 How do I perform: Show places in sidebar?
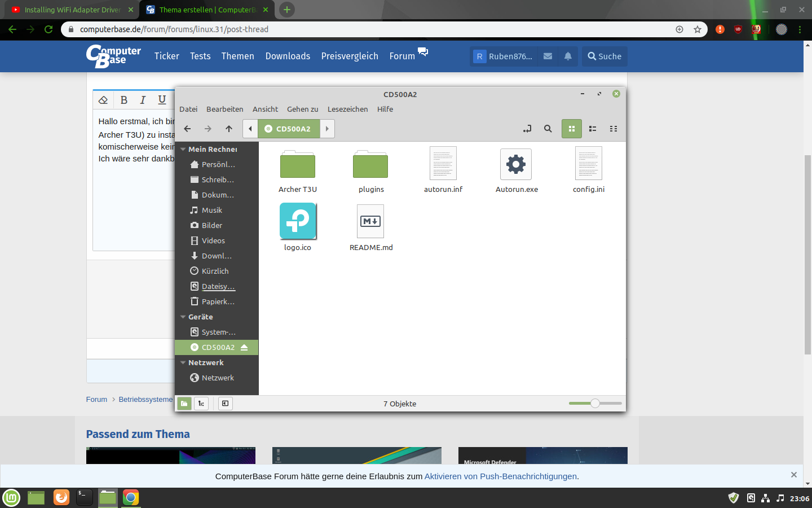pos(184,404)
